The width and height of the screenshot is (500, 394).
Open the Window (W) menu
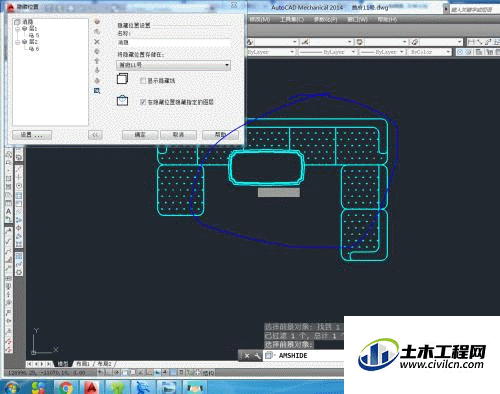(x=357, y=20)
